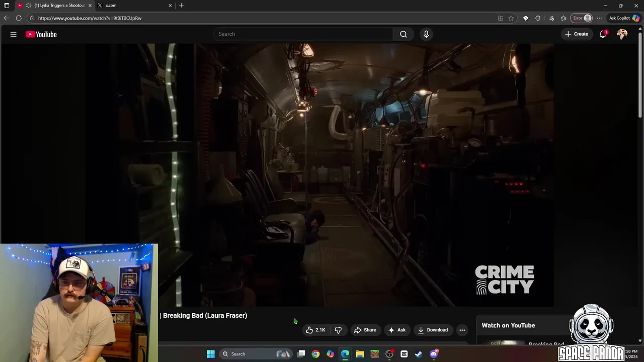Open the Extensions puzzle icon

tap(538, 18)
